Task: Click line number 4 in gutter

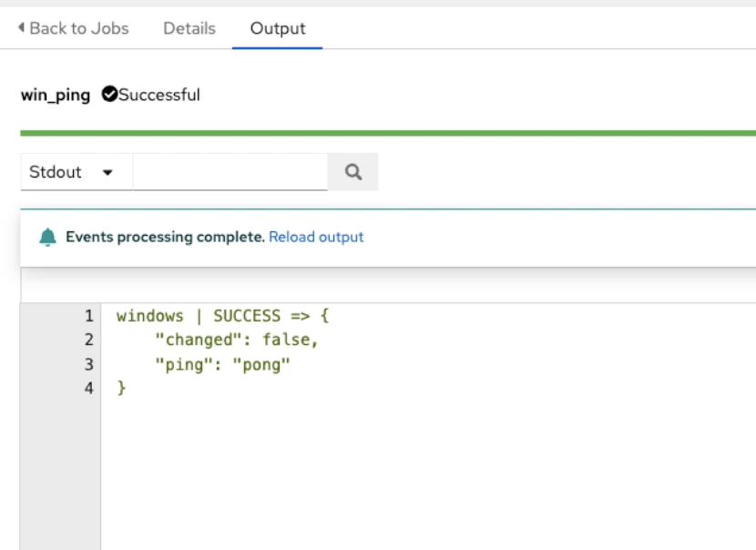Action: (x=88, y=388)
